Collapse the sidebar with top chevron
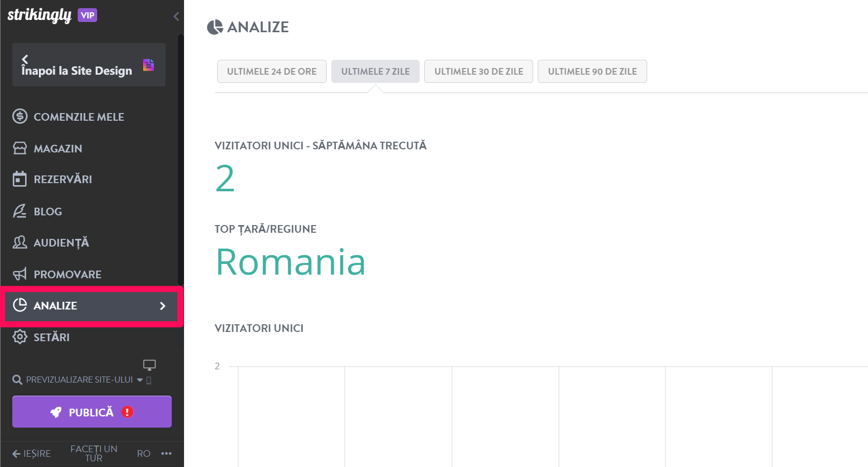Image resolution: width=868 pixels, height=467 pixels. click(176, 16)
